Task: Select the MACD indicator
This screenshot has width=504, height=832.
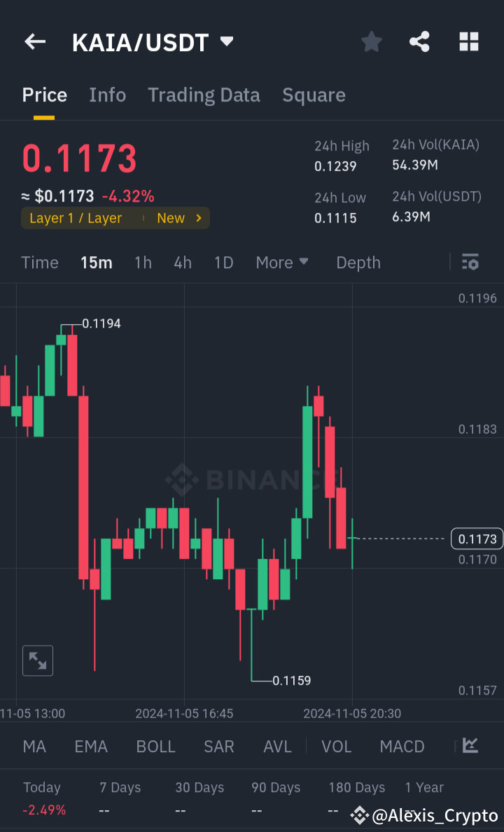Action: click(x=402, y=747)
